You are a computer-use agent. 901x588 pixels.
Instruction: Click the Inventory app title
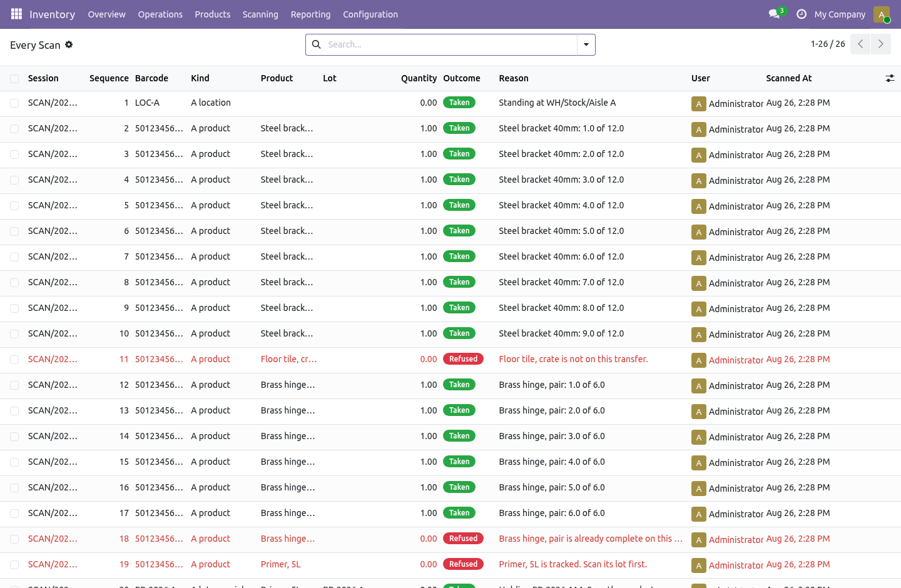pos(52,14)
